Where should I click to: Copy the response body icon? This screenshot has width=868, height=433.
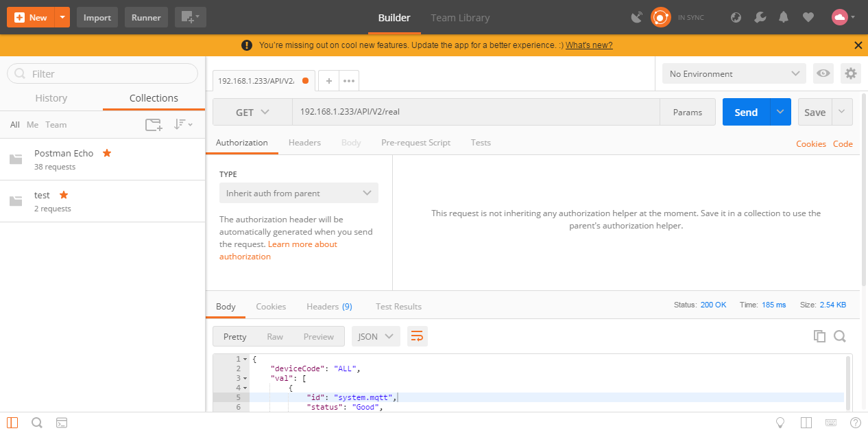click(x=819, y=336)
